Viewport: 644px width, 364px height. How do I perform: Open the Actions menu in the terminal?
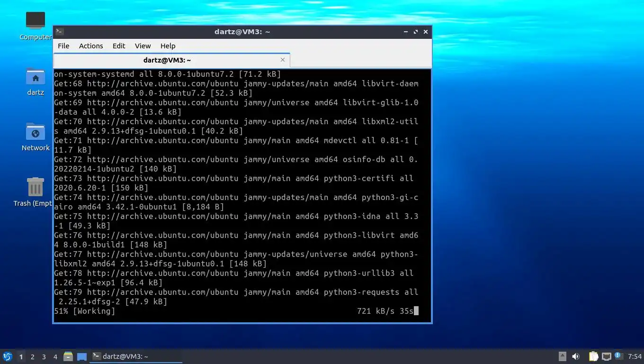pos(91,46)
